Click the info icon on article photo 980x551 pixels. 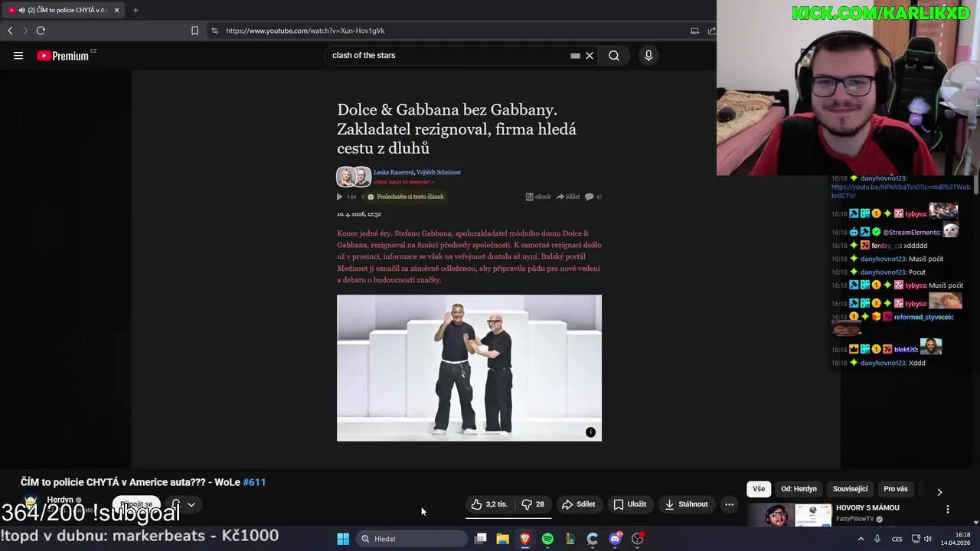590,432
